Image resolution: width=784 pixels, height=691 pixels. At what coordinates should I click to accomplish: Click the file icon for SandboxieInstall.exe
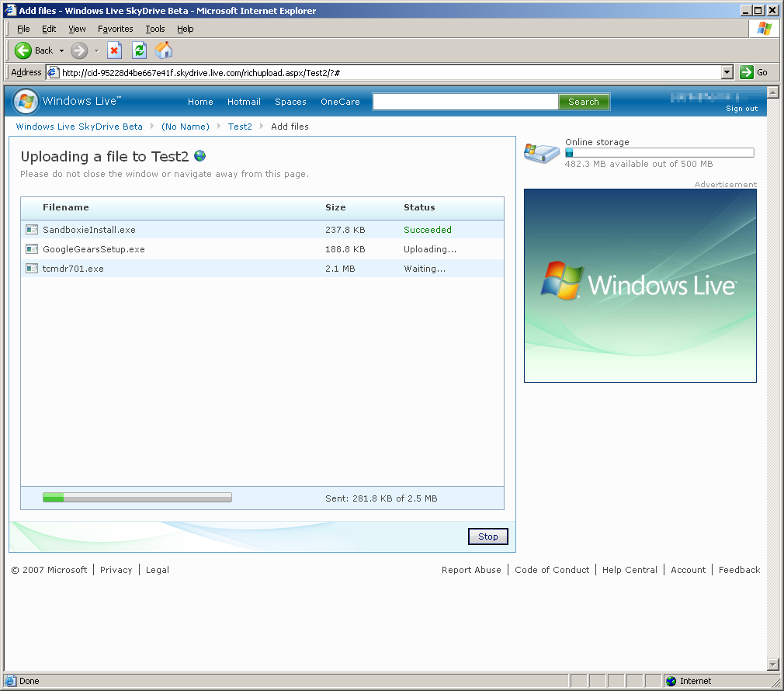pyautogui.click(x=32, y=230)
